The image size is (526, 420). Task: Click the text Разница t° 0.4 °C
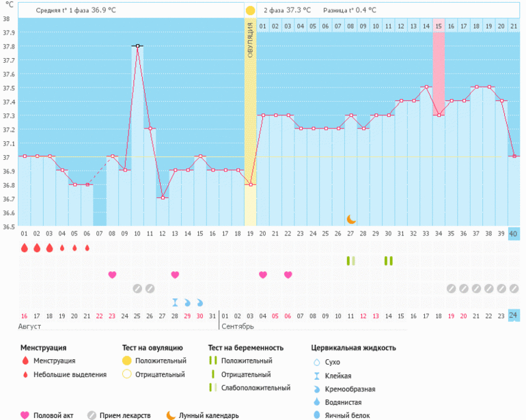point(350,10)
